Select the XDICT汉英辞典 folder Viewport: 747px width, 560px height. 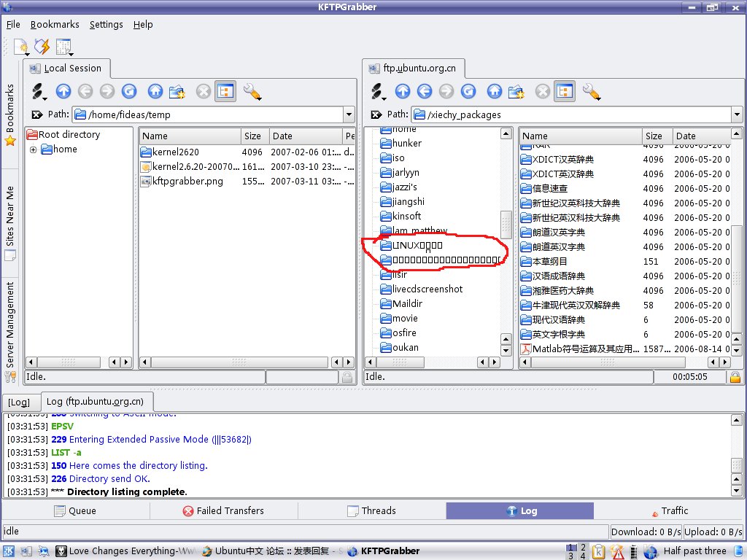(x=562, y=160)
